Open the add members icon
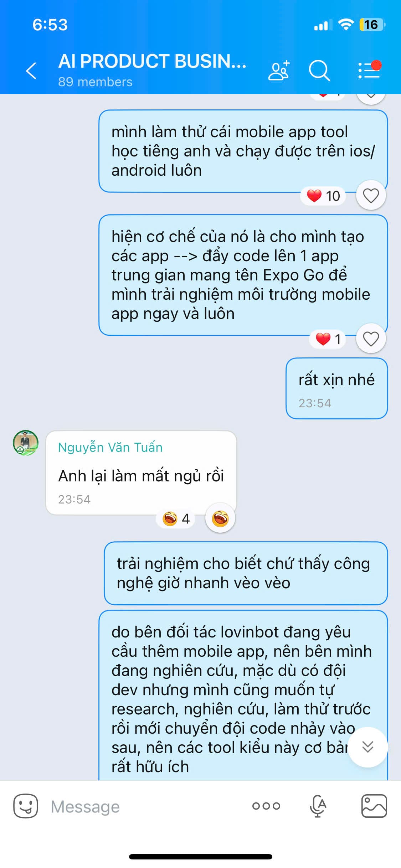Viewport: 401px width, 868px height. pyautogui.click(x=279, y=70)
